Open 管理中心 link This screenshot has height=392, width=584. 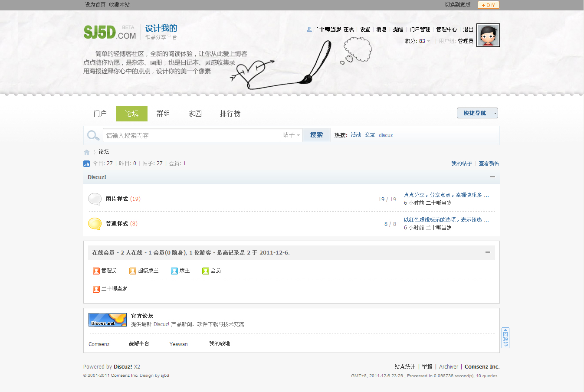[x=446, y=29]
